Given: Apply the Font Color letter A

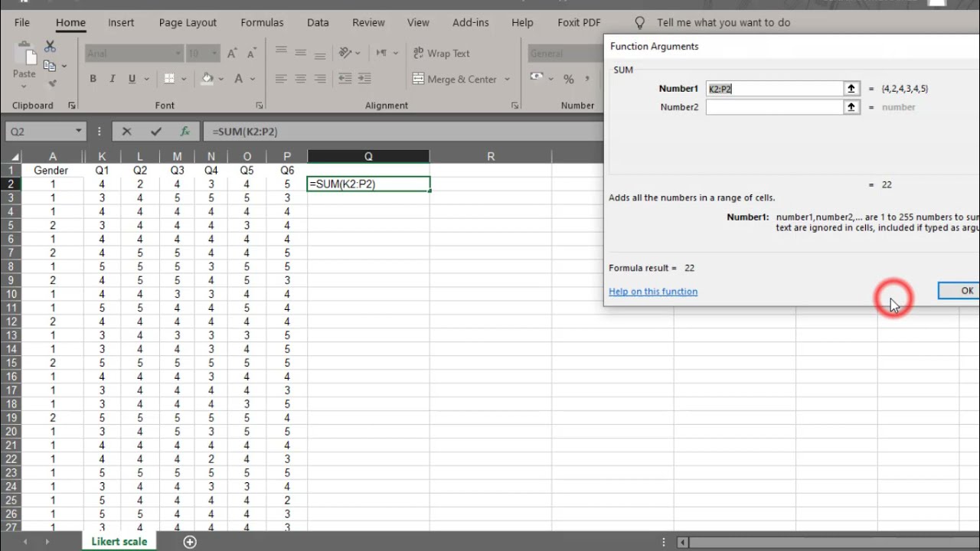Looking at the screenshot, I should tap(238, 79).
